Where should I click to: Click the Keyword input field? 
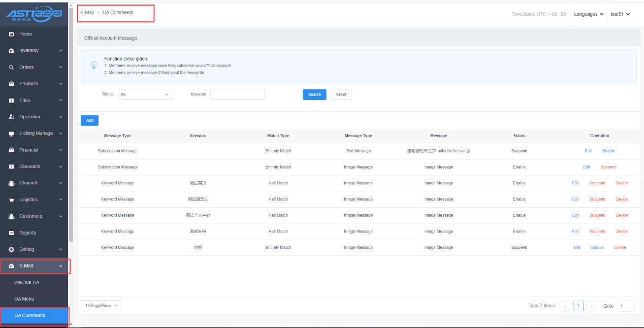pos(237,94)
